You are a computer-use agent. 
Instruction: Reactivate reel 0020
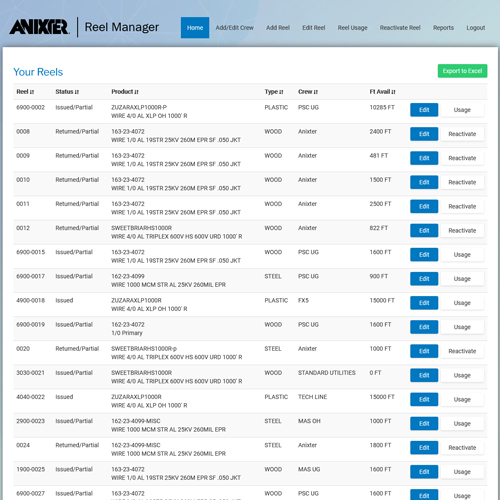coord(462,351)
